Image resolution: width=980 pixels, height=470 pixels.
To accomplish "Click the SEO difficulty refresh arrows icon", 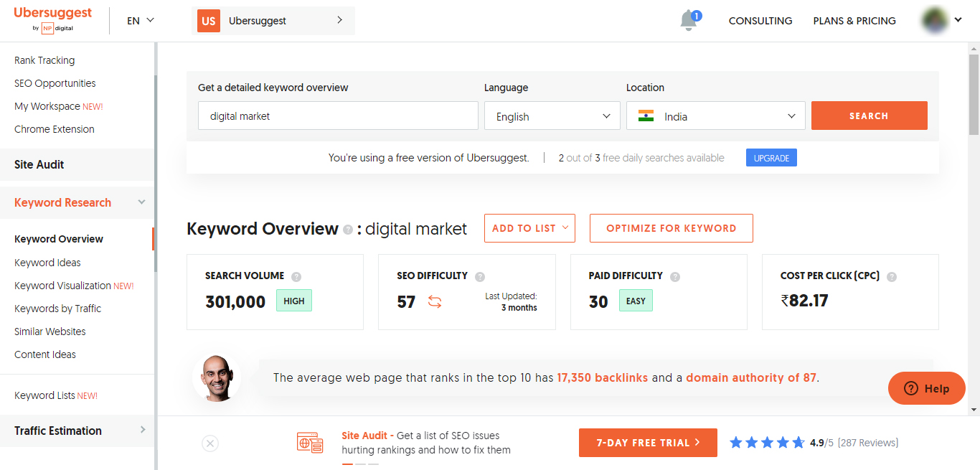I will [x=434, y=301].
